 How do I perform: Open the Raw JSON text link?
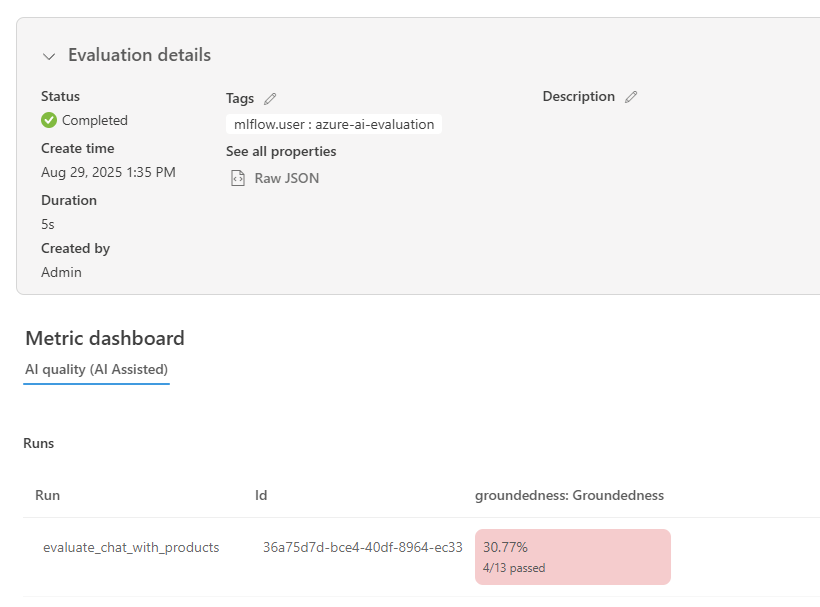287,178
